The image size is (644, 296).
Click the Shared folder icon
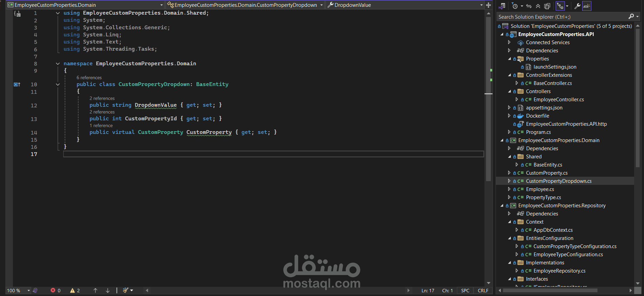pos(520,157)
